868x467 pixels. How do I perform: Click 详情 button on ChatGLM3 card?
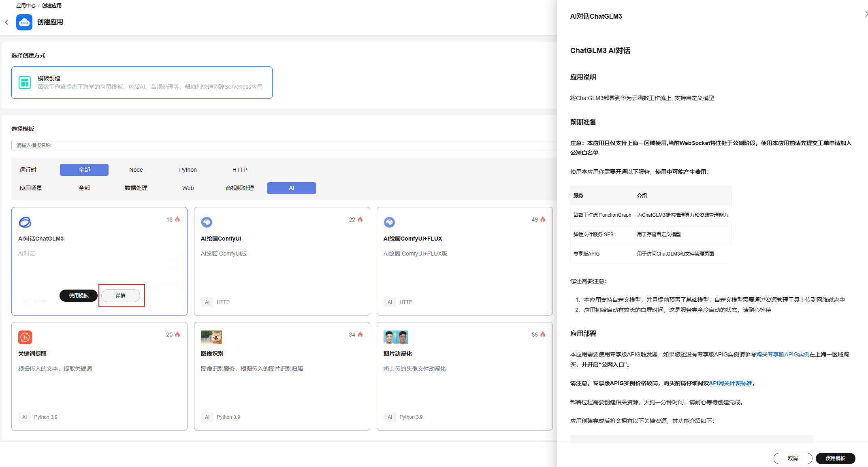[x=121, y=296]
